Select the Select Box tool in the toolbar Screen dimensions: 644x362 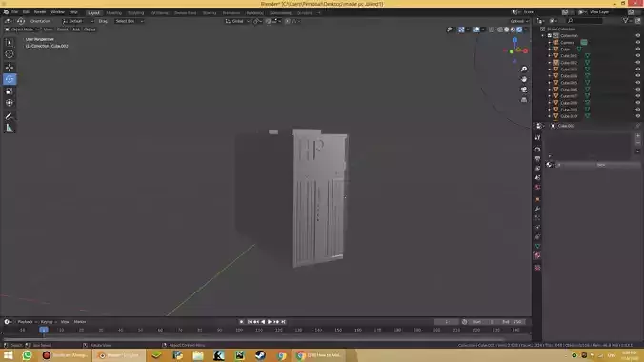pos(10,43)
